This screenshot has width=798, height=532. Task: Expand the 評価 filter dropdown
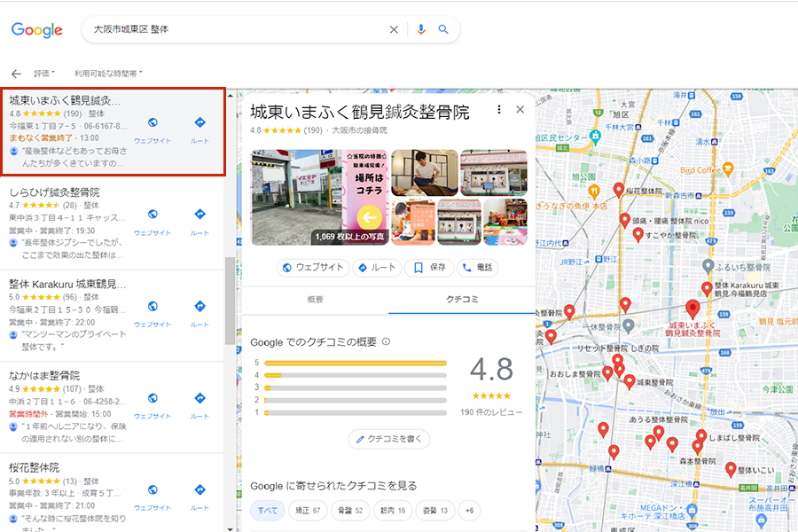(44, 74)
